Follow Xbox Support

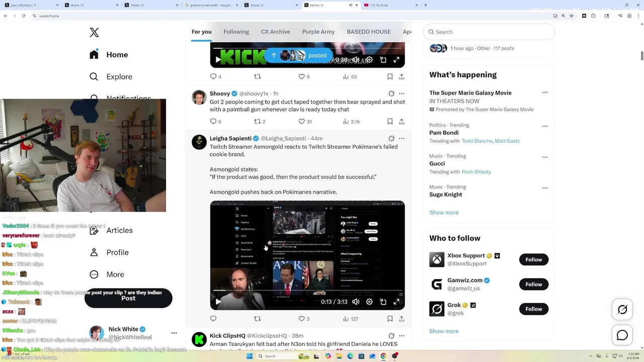pyautogui.click(x=534, y=259)
